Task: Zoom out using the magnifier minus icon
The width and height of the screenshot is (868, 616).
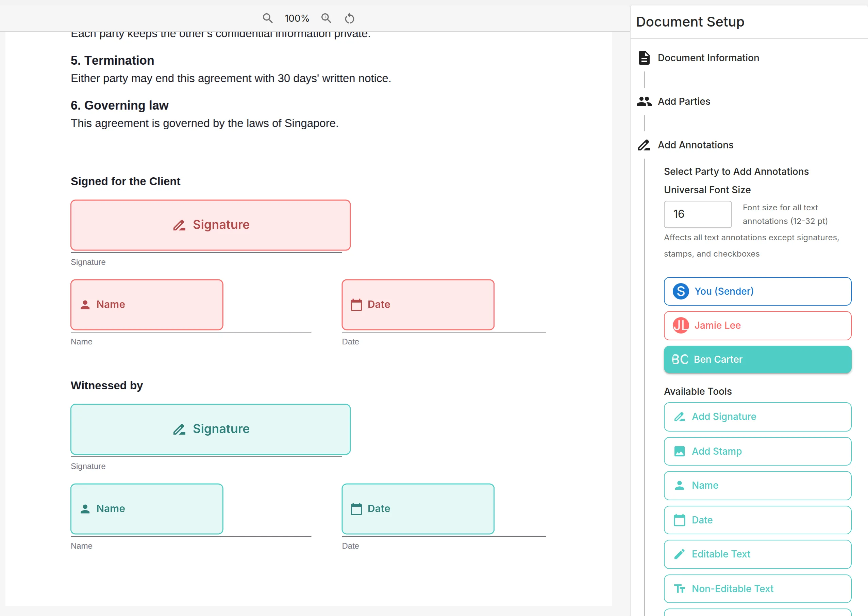Action: pos(268,18)
